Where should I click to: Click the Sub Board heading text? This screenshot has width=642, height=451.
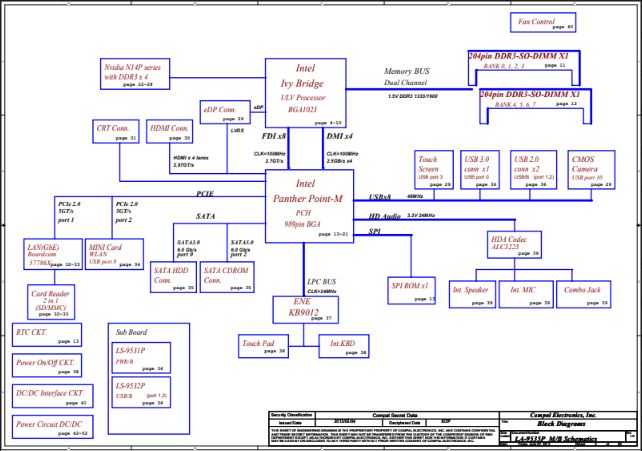click(x=131, y=332)
